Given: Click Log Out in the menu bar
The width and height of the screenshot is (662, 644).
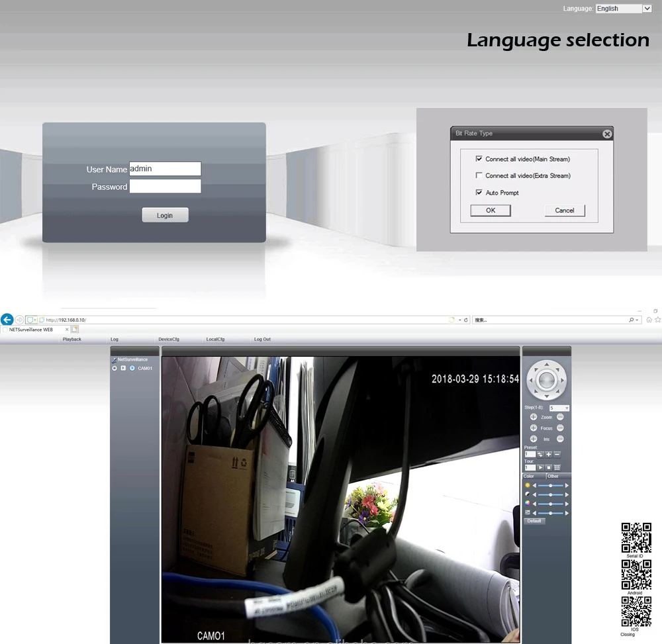Looking at the screenshot, I should pos(262,339).
